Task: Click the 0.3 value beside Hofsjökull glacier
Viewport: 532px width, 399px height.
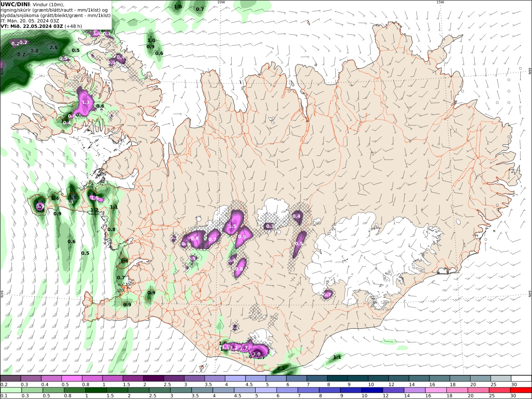Action: (270, 226)
